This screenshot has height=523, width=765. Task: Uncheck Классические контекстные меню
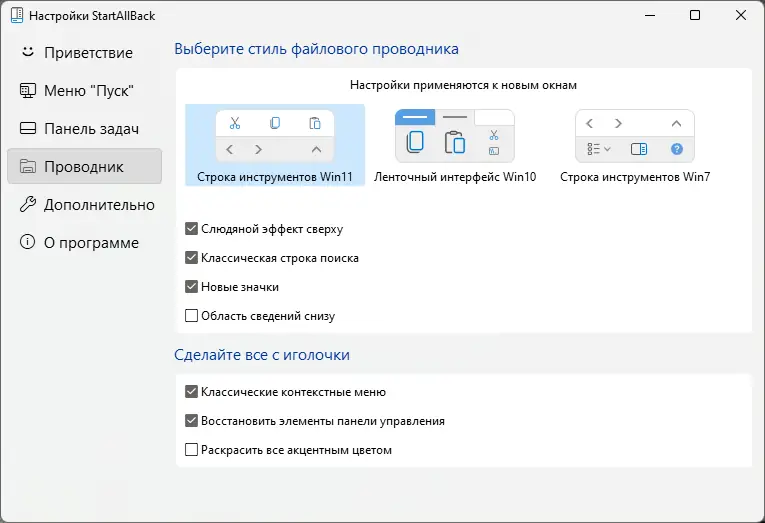tap(192, 392)
